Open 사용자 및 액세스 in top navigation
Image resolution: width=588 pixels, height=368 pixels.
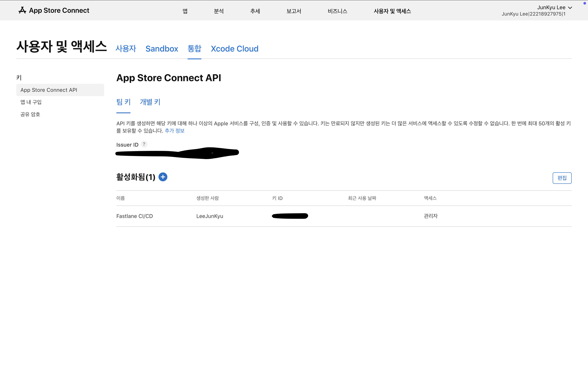[392, 11]
